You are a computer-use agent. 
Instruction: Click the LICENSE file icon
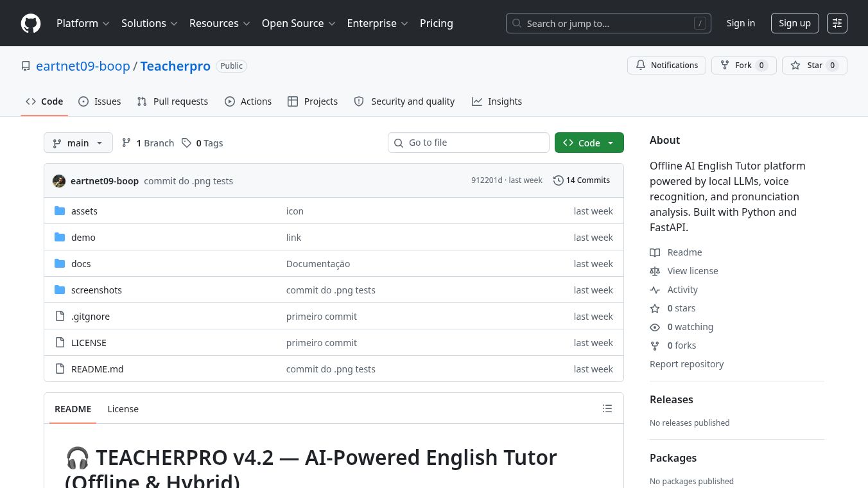click(60, 343)
